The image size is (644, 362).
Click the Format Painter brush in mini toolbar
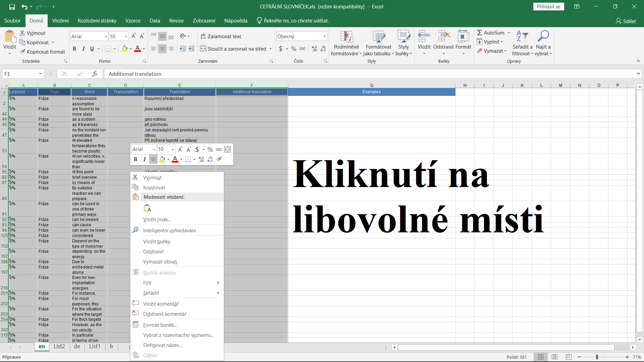point(219,159)
